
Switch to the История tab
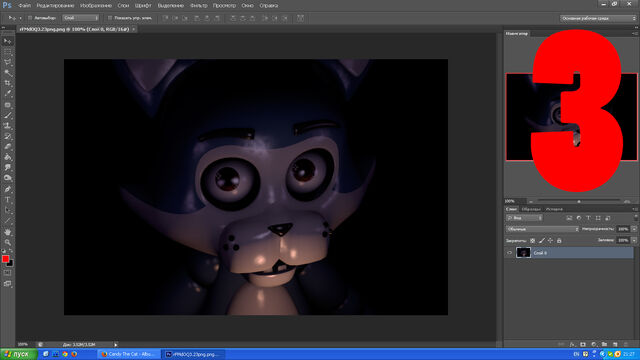(x=554, y=209)
